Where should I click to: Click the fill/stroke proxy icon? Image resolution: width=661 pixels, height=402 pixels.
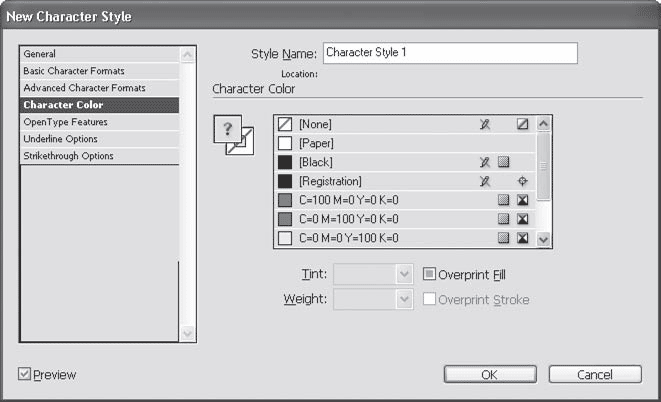(232, 137)
